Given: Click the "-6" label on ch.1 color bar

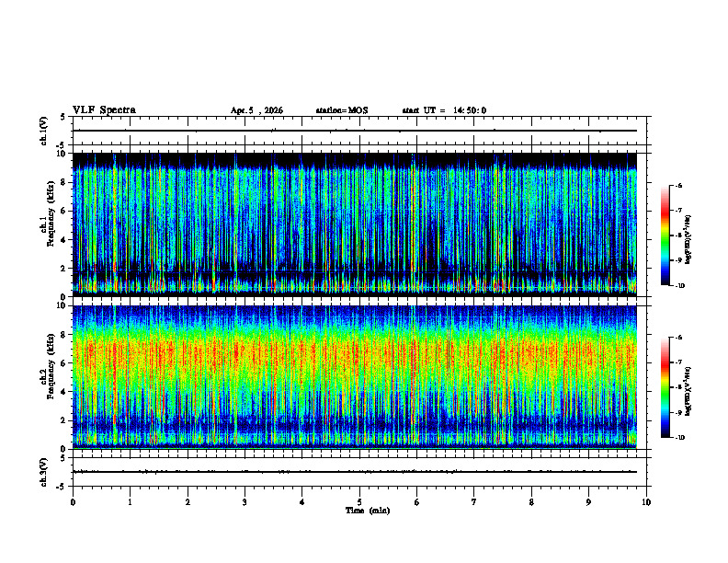Looking at the screenshot, I should coord(679,186).
